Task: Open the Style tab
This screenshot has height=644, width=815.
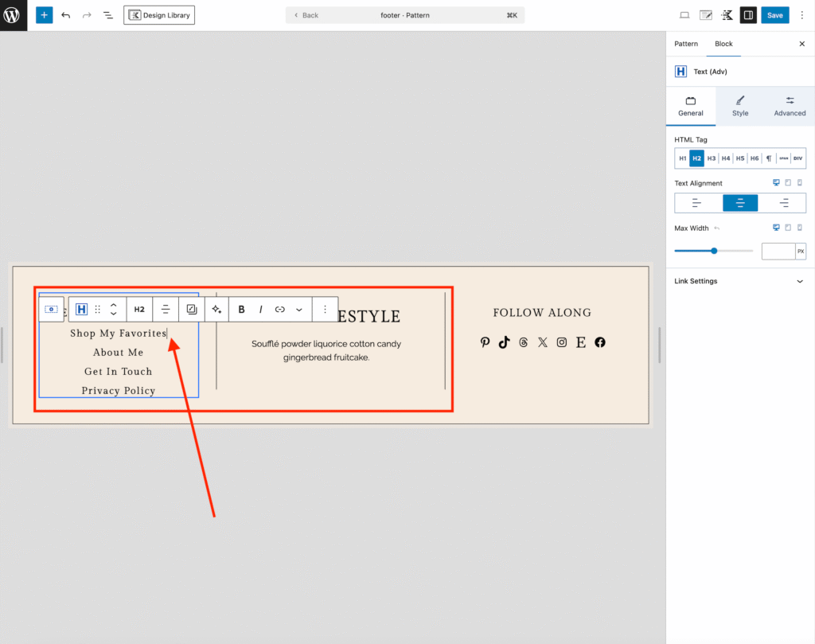Action: point(740,106)
